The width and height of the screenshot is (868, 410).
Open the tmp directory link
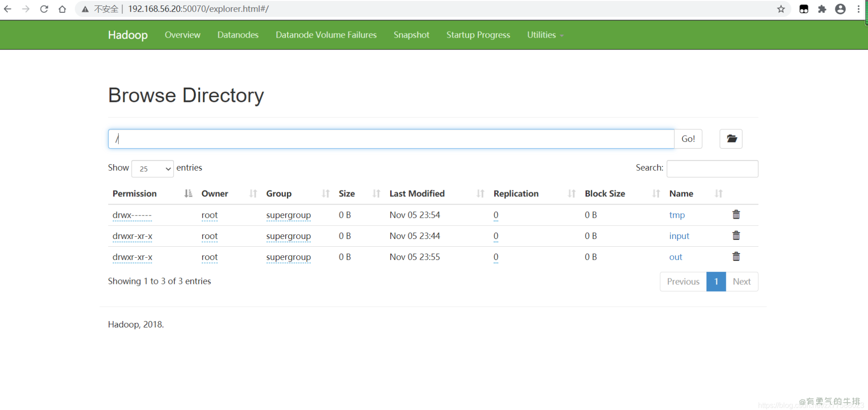[677, 215]
